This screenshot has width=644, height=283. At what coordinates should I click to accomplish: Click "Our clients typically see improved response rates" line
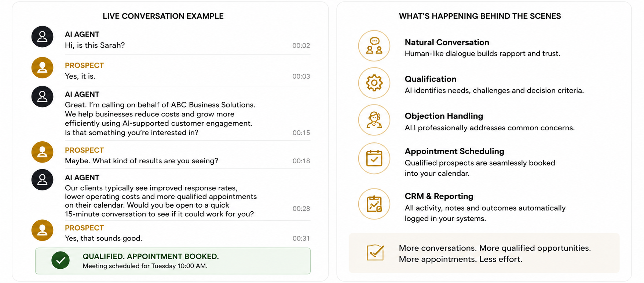(x=151, y=188)
